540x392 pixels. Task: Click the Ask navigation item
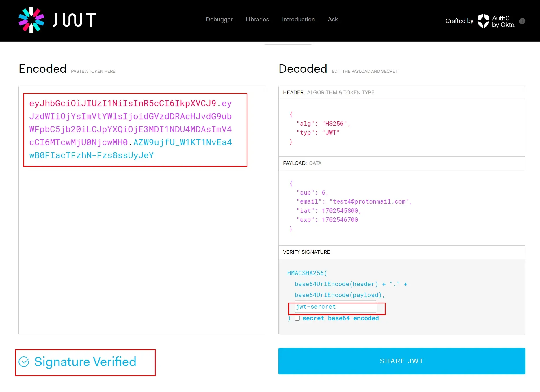(333, 19)
